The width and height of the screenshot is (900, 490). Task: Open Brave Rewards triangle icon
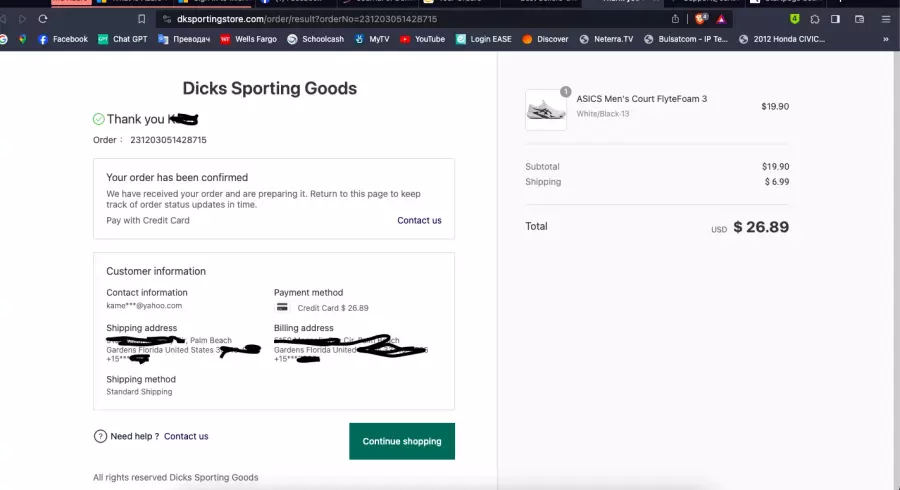point(721,19)
